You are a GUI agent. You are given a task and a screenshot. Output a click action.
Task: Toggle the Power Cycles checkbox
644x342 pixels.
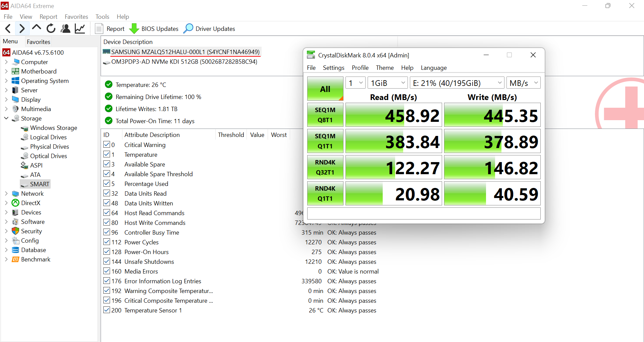[x=107, y=242]
